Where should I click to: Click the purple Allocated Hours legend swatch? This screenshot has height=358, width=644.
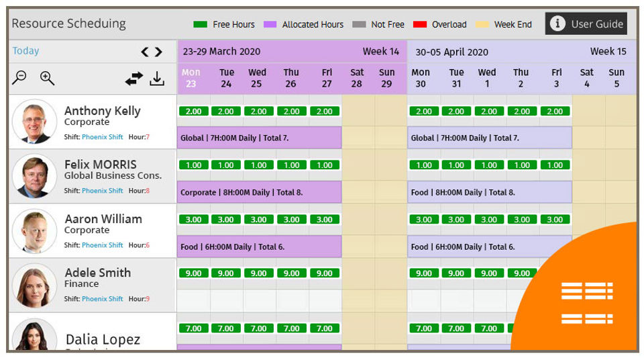click(270, 25)
